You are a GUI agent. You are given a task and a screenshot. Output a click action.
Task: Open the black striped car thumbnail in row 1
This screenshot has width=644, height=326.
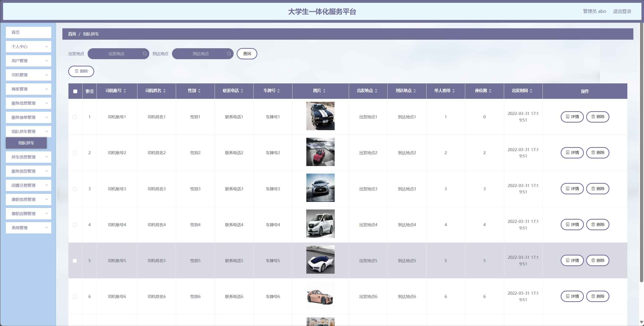click(x=320, y=116)
